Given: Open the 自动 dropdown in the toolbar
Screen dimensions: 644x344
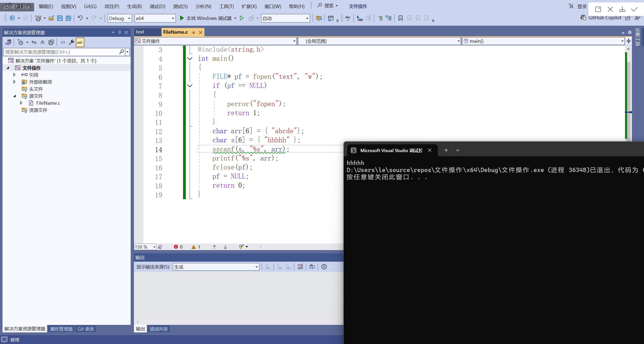Looking at the screenshot, I should 285,18.
